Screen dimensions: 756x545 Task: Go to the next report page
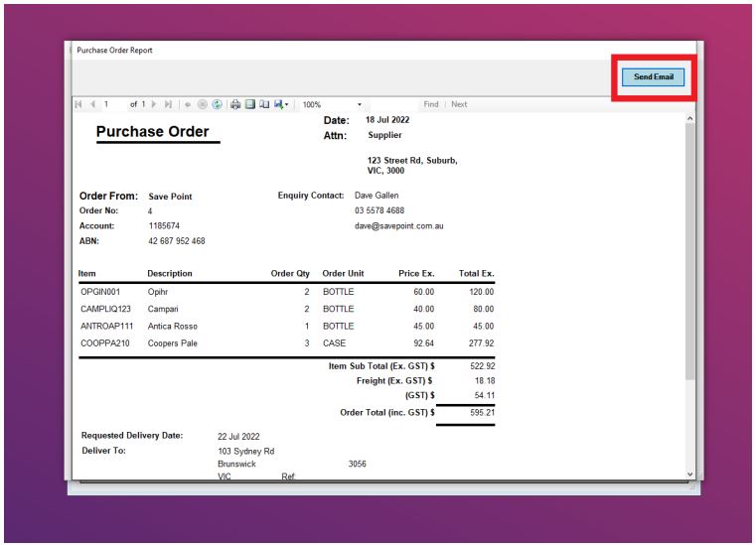tap(155, 104)
